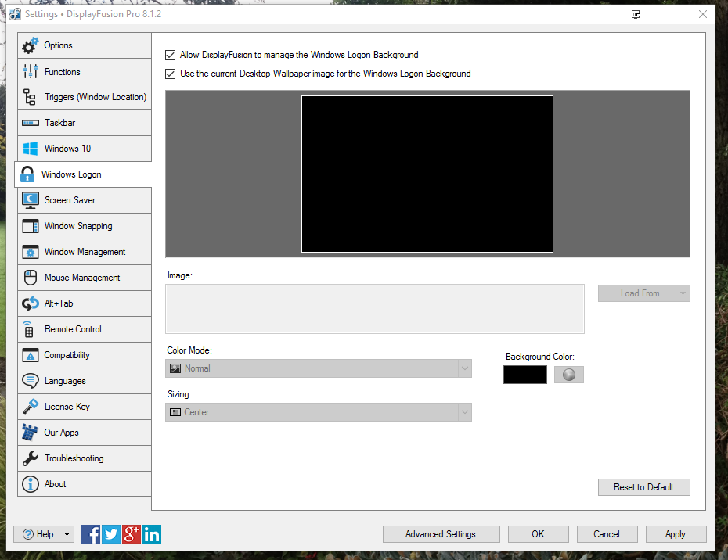Image resolution: width=728 pixels, height=560 pixels.
Task: Toggle Use current Desktop Wallpaper image checkbox
Action: pyautogui.click(x=171, y=74)
